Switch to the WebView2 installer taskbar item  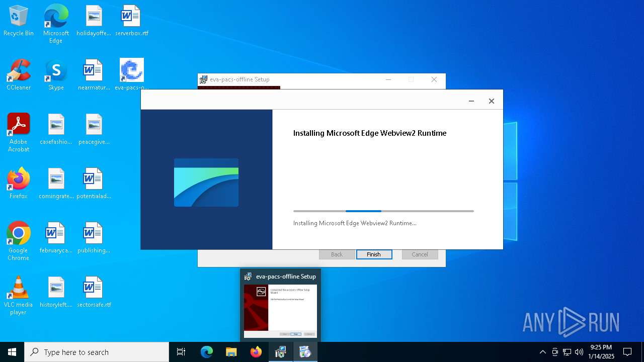click(x=305, y=352)
